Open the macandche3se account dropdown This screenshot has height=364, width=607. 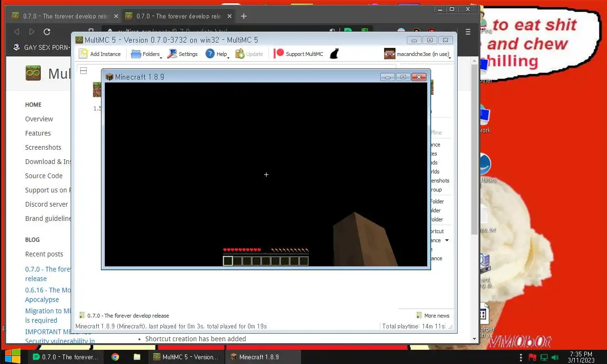(417, 54)
